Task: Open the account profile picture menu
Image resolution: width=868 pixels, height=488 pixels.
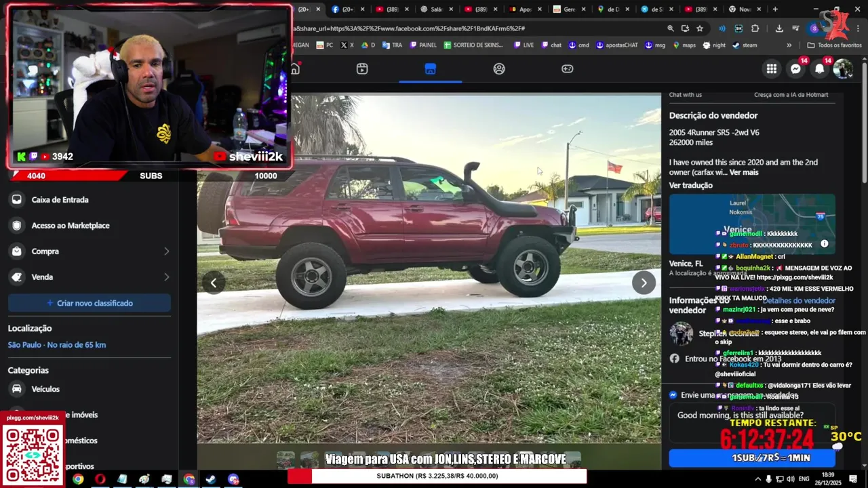Action: point(843,68)
